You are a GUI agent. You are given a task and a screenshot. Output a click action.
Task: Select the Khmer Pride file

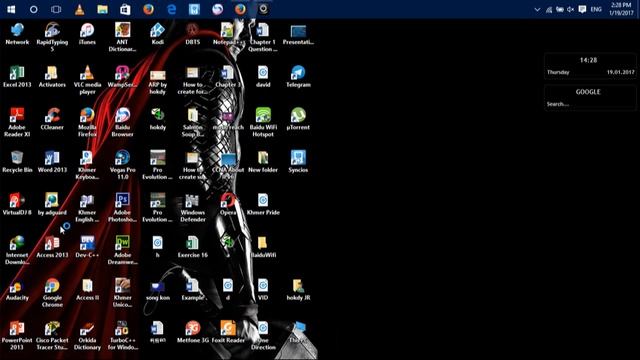[263, 204]
